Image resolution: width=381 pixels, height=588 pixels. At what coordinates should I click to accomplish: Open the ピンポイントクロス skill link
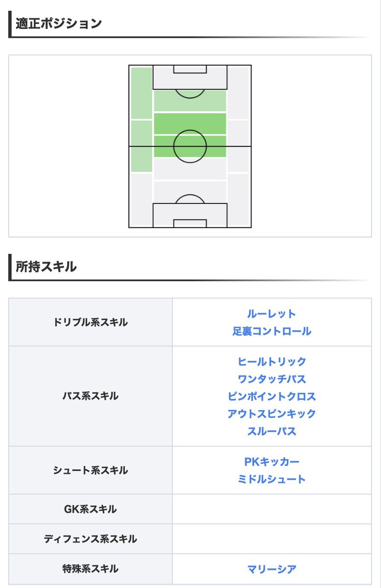click(272, 396)
